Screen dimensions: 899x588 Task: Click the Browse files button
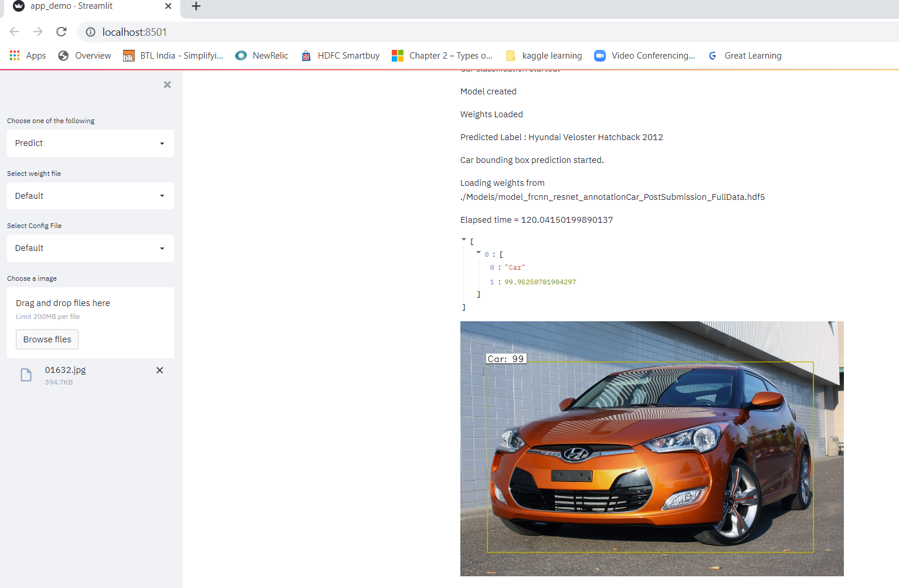[47, 339]
